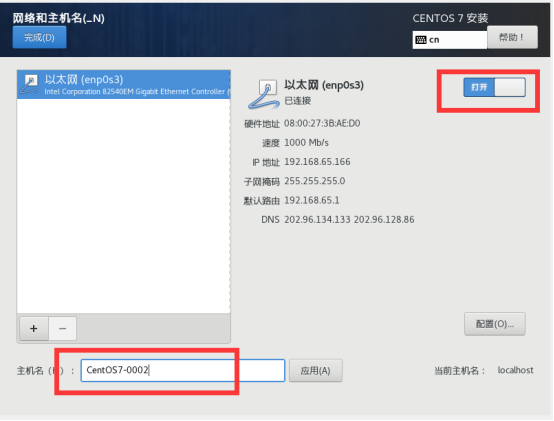Click the 完成(D) Done button
Viewport: 554px width, 421px height.
39,37
